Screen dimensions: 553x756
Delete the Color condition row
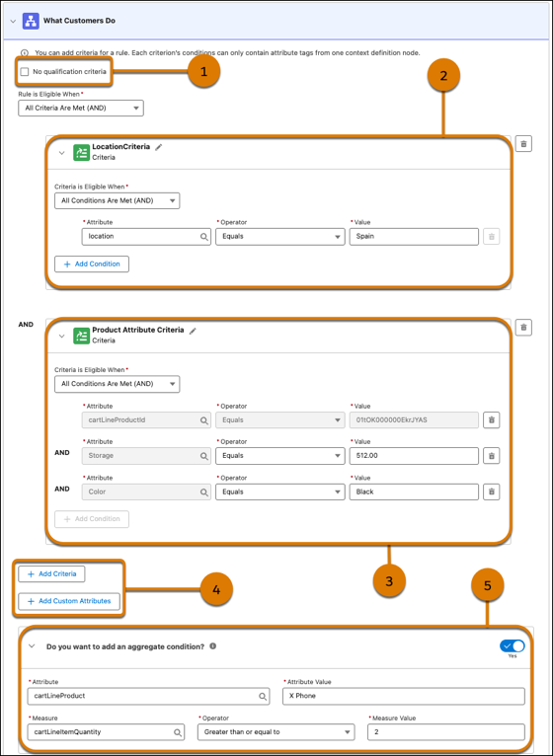[x=492, y=491]
